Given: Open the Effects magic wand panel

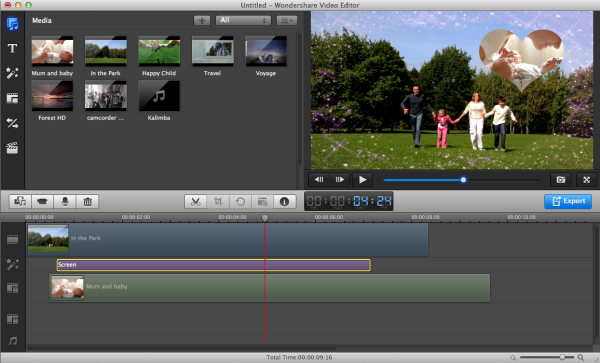Looking at the screenshot, I should point(12,73).
